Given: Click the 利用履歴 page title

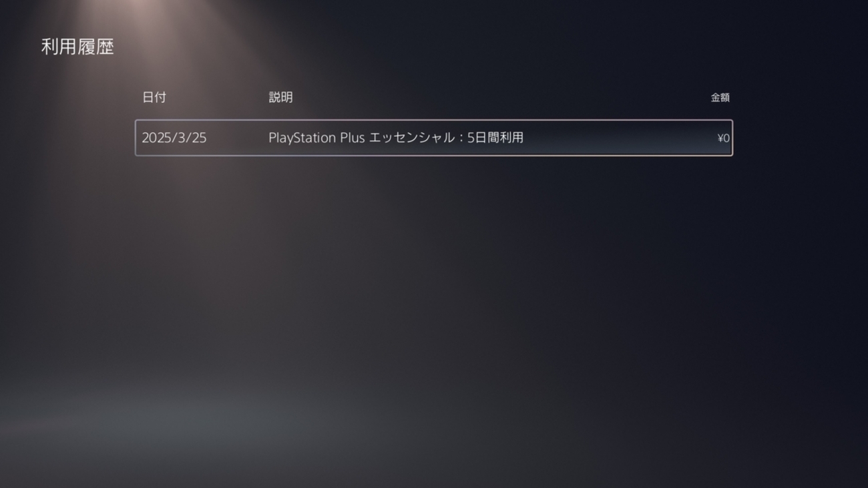Looking at the screenshot, I should pos(77,47).
